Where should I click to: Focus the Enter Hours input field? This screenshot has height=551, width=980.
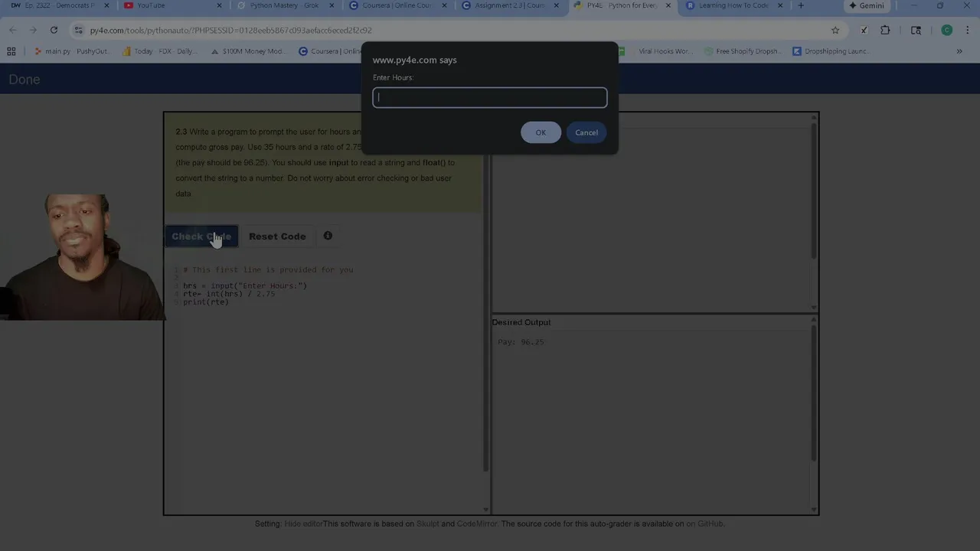coord(490,97)
